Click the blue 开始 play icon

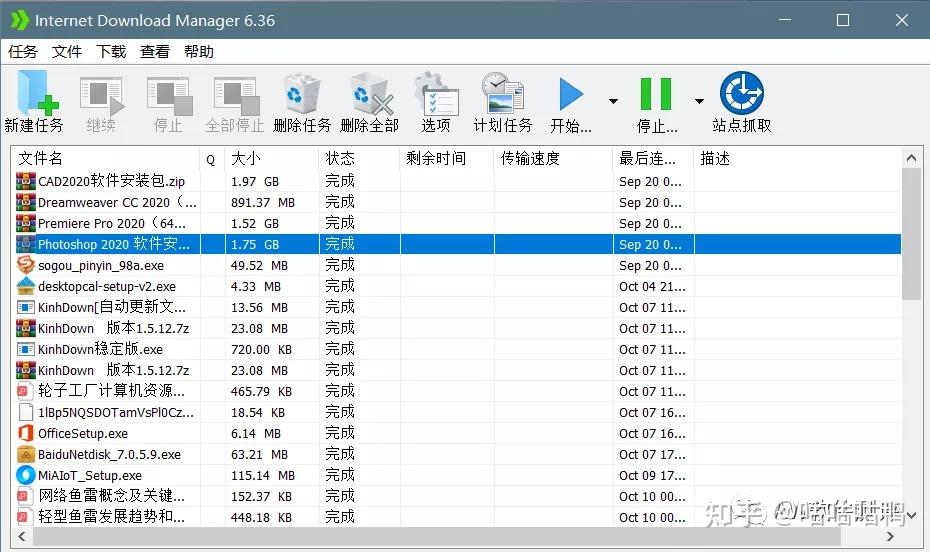coord(571,94)
